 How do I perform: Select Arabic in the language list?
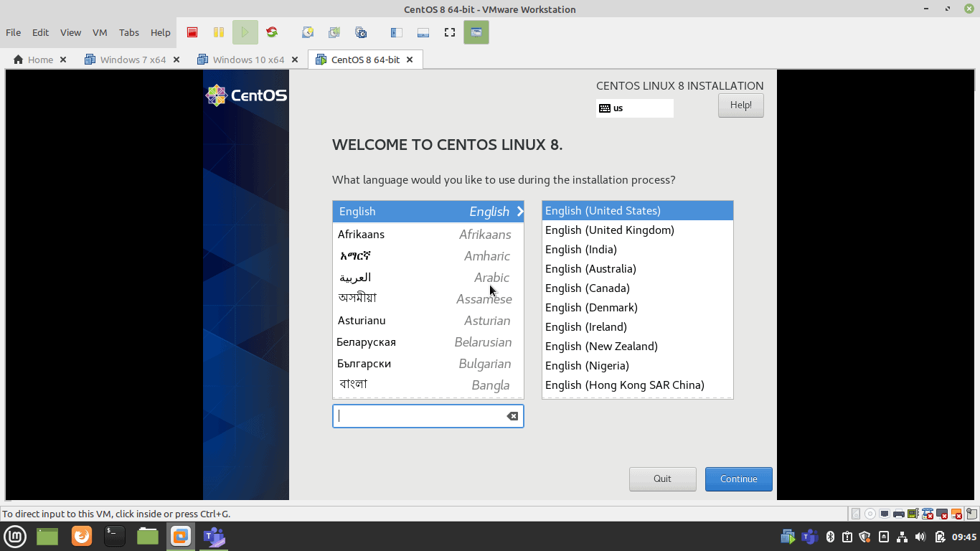point(428,278)
